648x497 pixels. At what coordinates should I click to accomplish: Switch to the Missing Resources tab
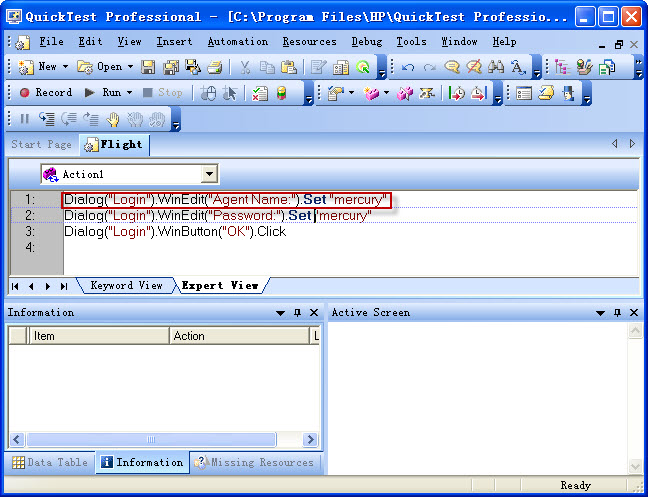255,462
